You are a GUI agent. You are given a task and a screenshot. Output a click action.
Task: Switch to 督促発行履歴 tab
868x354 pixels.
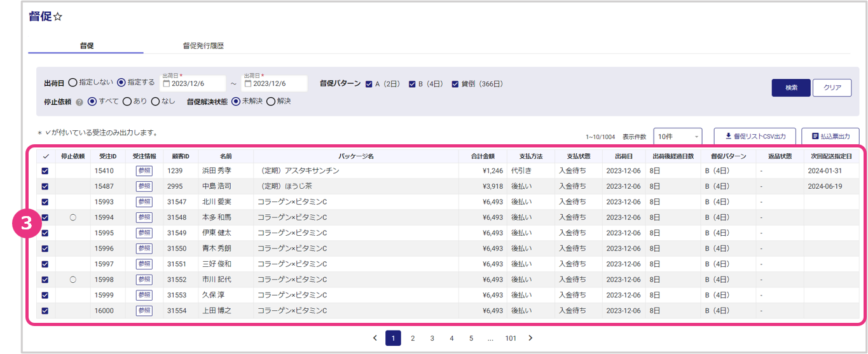tap(203, 46)
